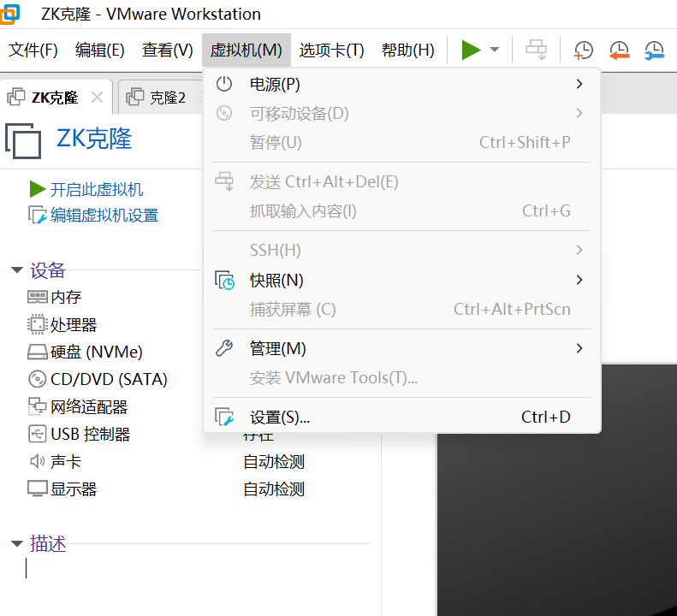Expand the SSH(H) submenu arrow
Image resolution: width=677 pixels, height=616 pixels.
click(579, 250)
